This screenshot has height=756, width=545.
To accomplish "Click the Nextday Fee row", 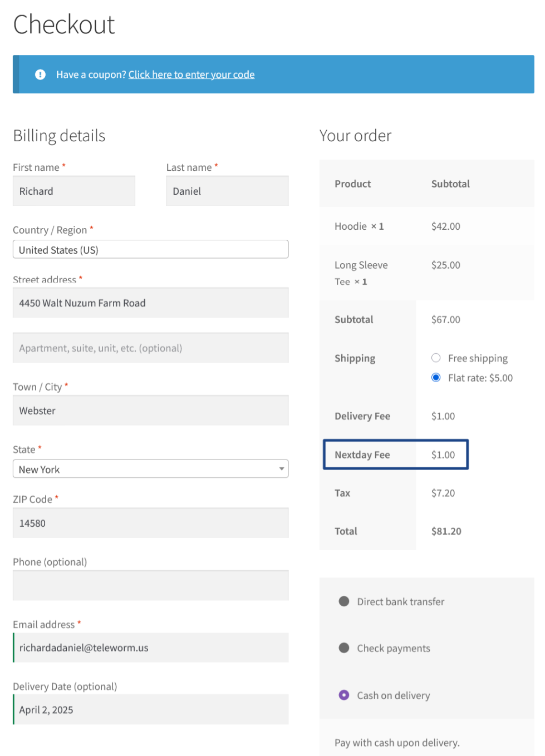I will pyautogui.click(x=395, y=454).
